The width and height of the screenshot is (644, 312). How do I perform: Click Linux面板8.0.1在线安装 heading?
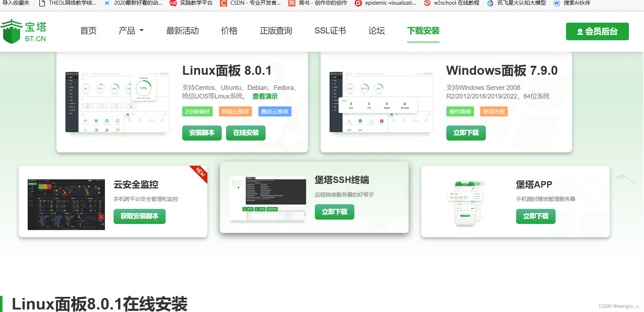click(100, 304)
